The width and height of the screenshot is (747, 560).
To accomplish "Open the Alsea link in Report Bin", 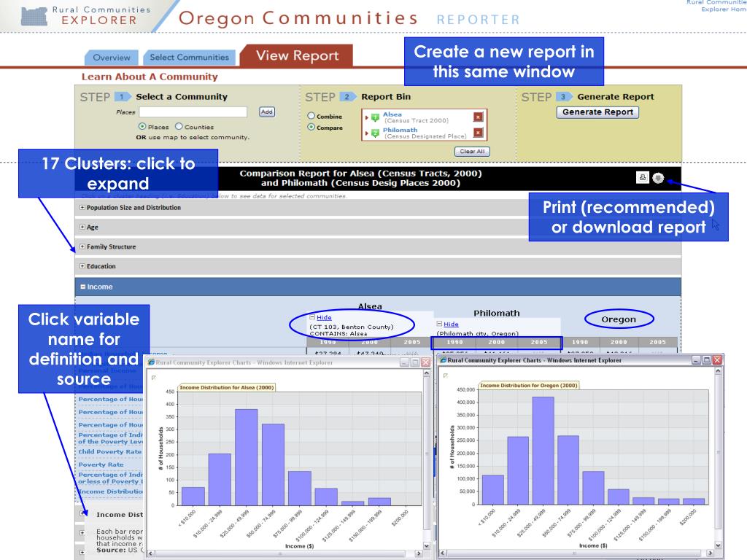I will point(392,114).
